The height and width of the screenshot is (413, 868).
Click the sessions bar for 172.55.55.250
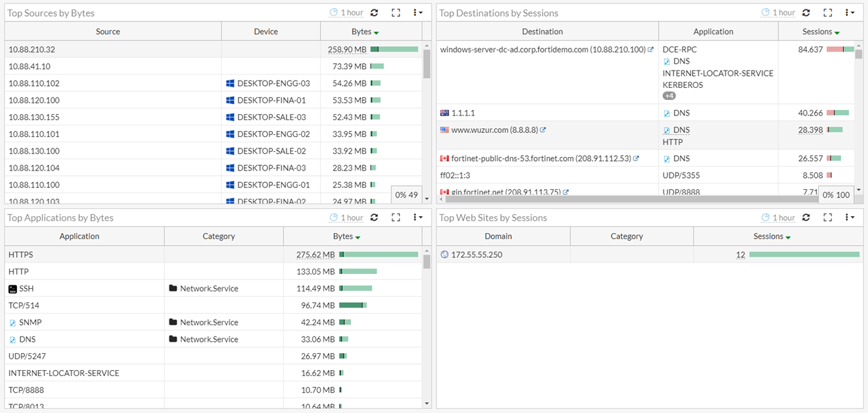(x=804, y=255)
